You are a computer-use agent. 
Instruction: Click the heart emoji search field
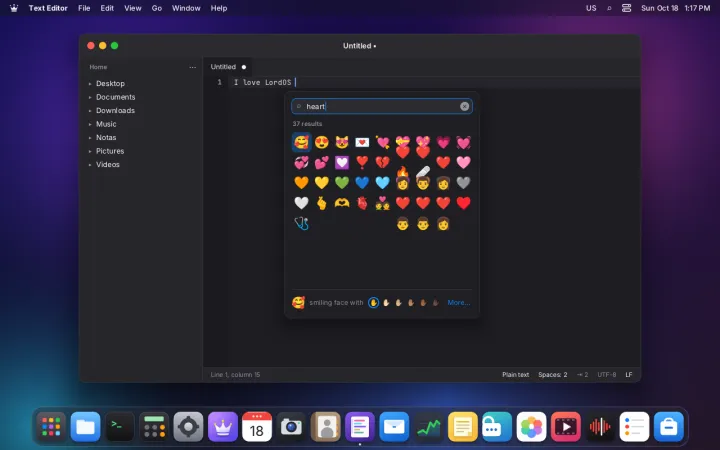(x=382, y=107)
